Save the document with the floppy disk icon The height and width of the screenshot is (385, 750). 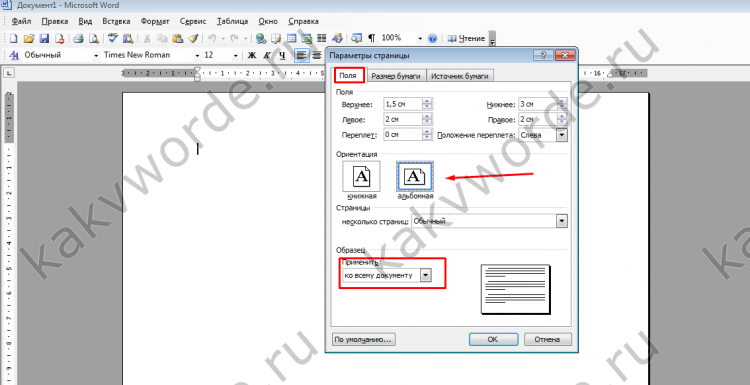[44, 38]
